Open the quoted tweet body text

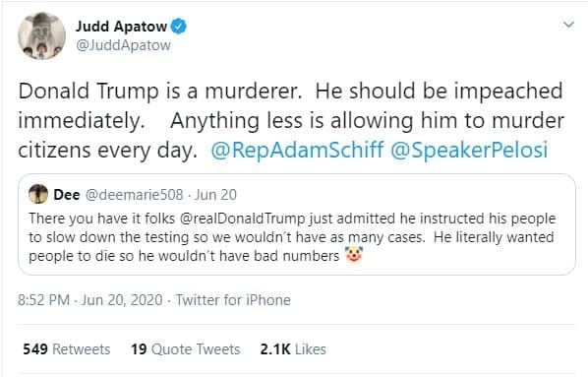tap(292, 237)
